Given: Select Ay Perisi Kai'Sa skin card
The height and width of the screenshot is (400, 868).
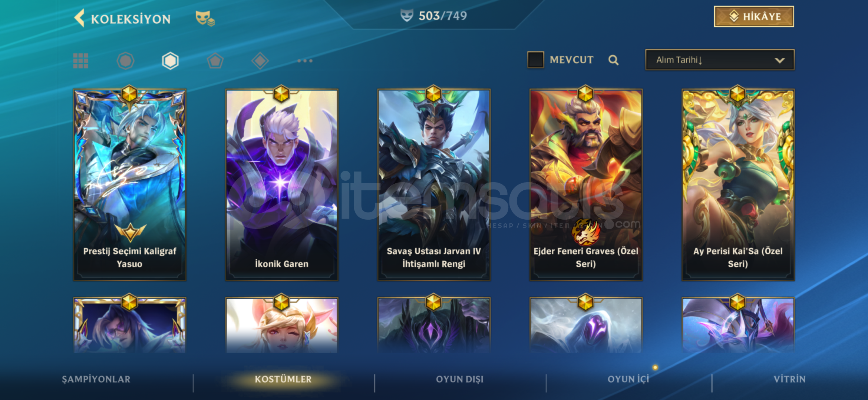Looking at the screenshot, I should 738,185.
